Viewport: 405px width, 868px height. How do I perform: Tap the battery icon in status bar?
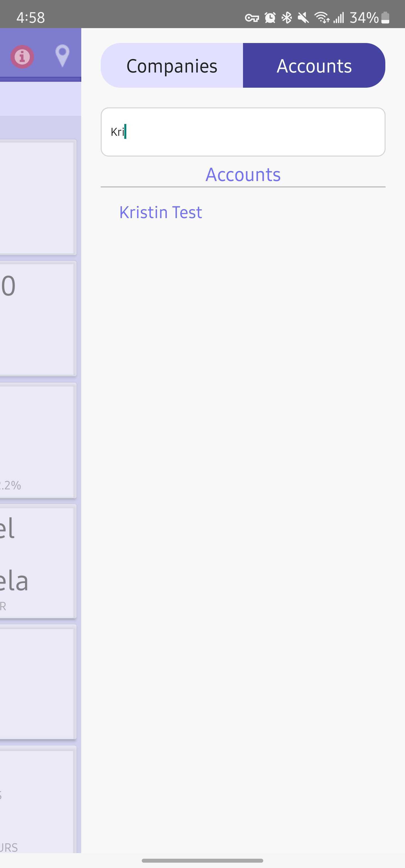(x=385, y=17)
